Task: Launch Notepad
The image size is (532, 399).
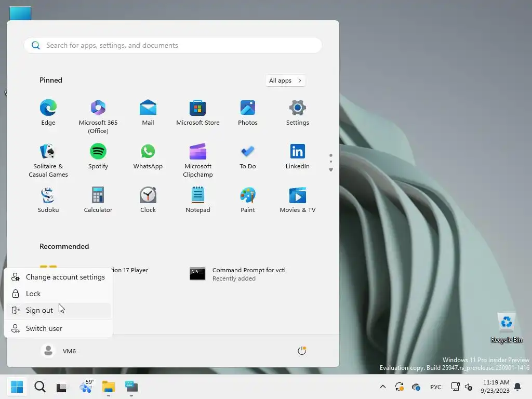Action: (x=198, y=200)
